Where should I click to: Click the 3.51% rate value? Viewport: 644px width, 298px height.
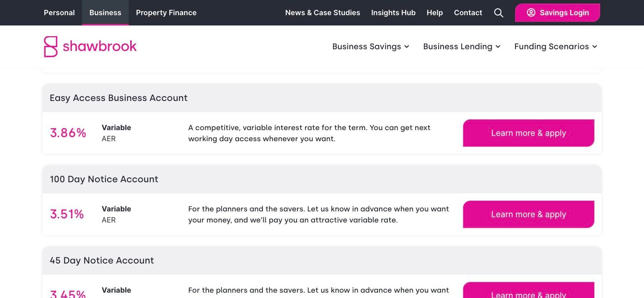(67, 214)
